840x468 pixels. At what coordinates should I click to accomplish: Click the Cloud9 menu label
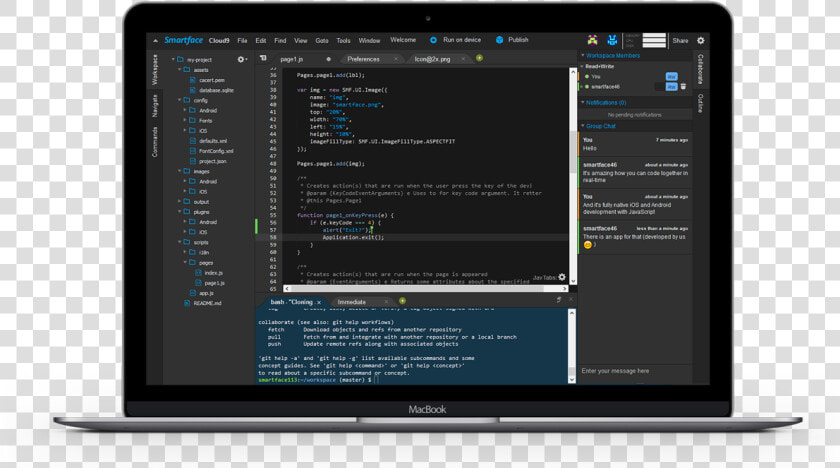(x=219, y=41)
